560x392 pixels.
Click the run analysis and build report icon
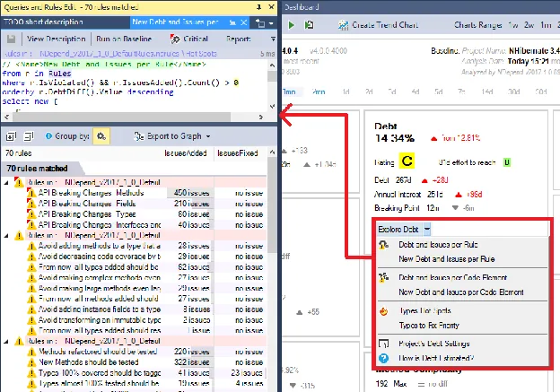coord(309,25)
